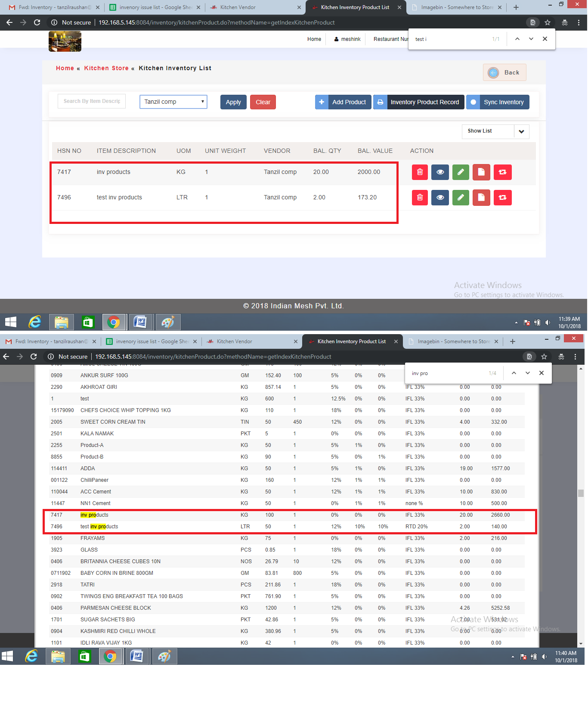Open Internet Explorer from the top taskbar
Viewport: 588px width, 701px height.
click(35, 322)
